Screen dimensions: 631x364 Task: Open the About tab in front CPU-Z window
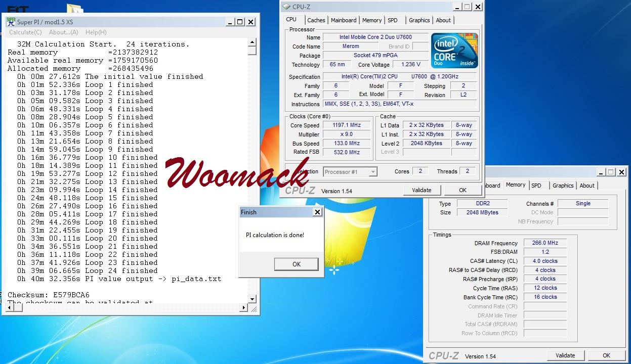point(443,20)
